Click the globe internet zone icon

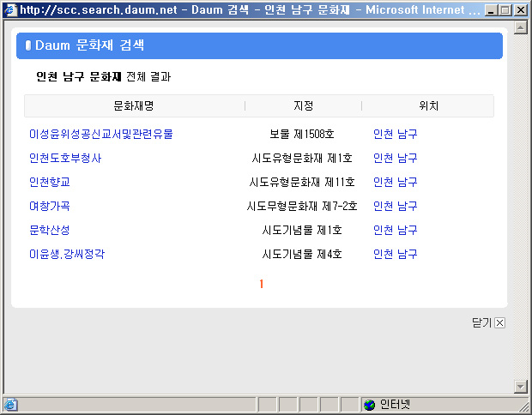[x=369, y=405]
